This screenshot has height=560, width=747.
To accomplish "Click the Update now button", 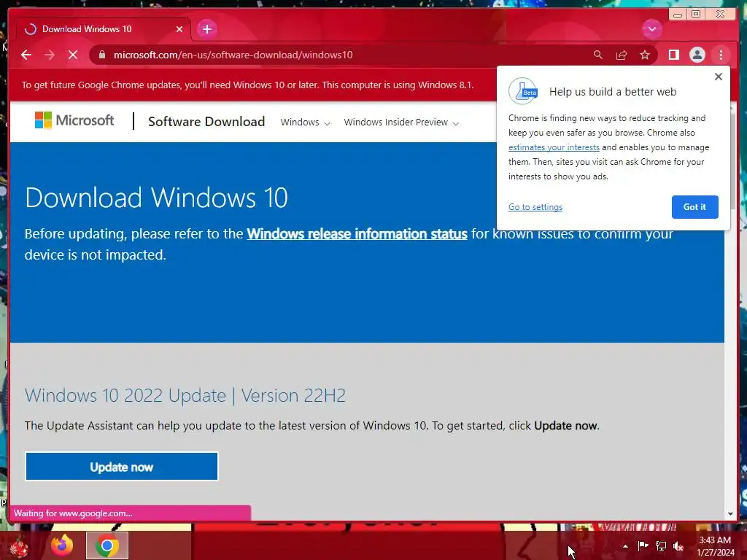I will coord(122,467).
